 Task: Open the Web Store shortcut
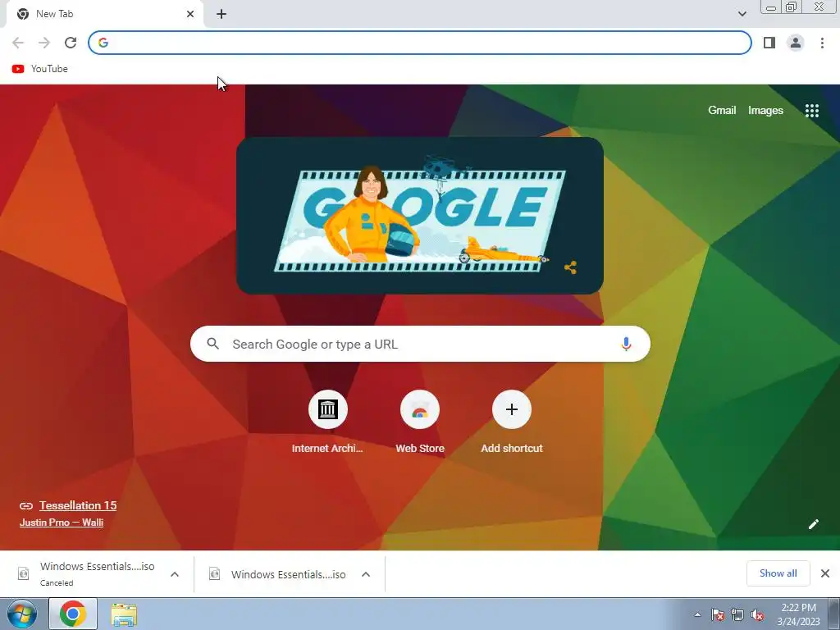(x=420, y=422)
